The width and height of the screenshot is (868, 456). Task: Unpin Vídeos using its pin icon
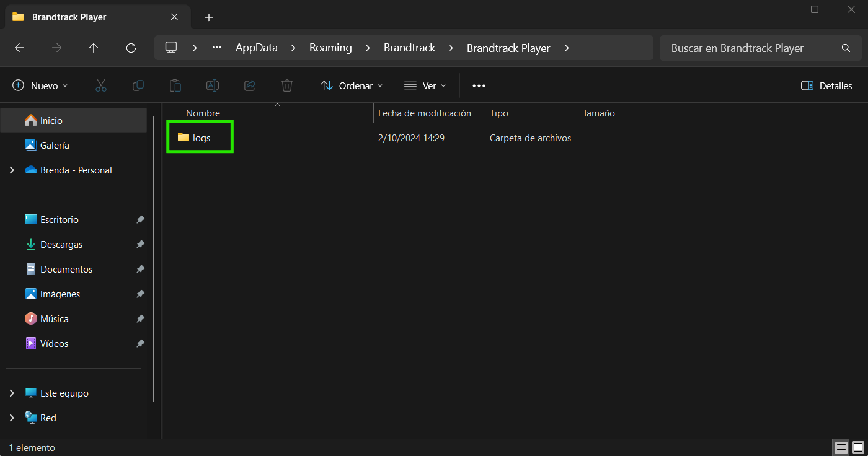point(141,343)
